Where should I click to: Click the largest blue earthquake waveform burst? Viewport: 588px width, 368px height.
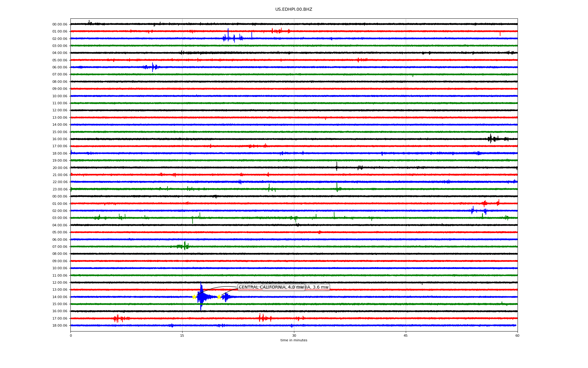click(201, 296)
